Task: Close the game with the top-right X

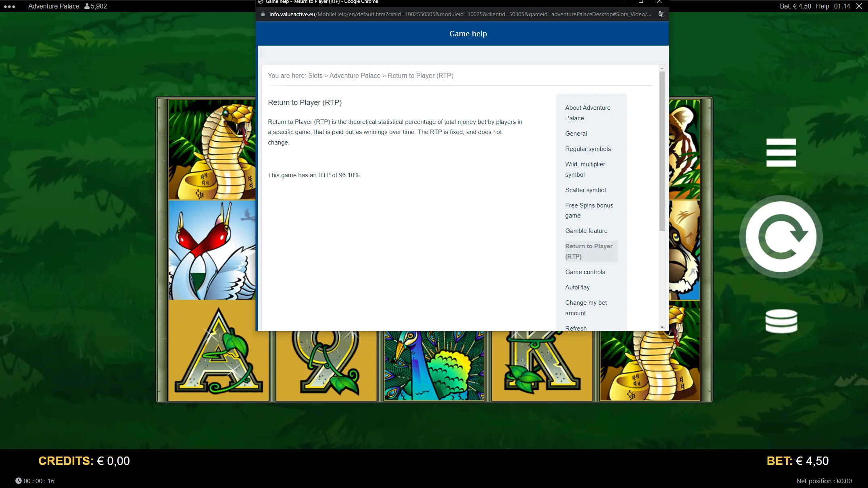Action: [x=859, y=6]
